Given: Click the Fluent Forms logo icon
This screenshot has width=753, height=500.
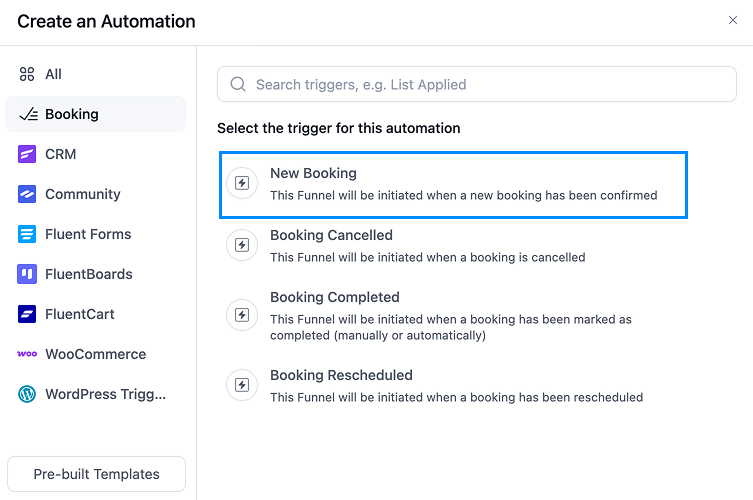Looking at the screenshot, I should [27, 234].
